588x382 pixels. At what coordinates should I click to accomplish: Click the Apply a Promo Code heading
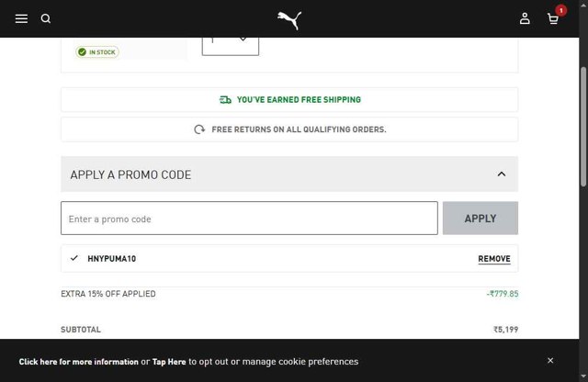pyautogui.click(x=130, y=174)
